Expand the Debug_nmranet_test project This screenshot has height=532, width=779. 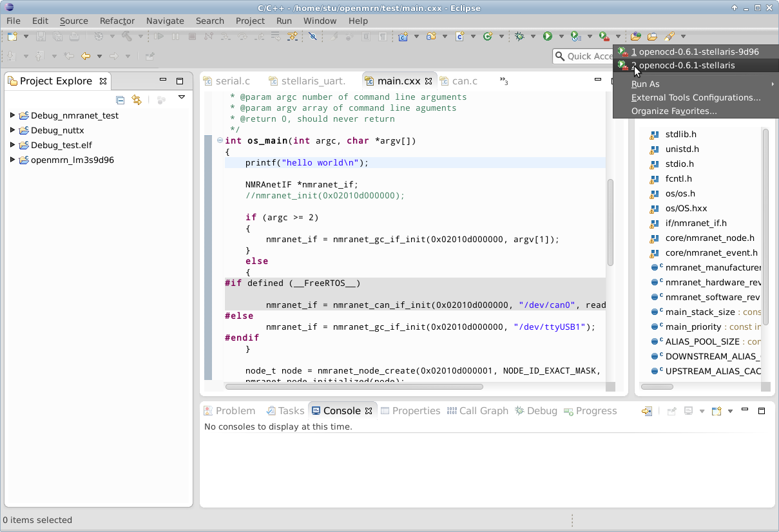[12, 116]
